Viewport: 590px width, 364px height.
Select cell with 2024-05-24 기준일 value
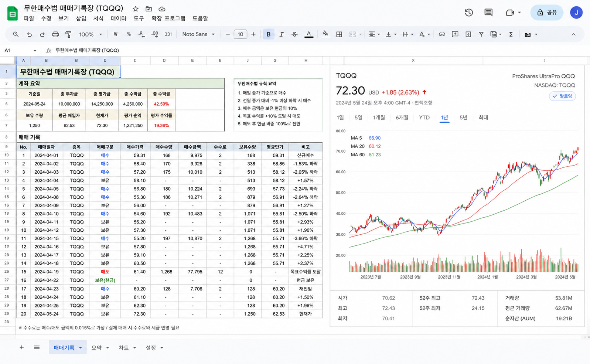(34, 104)
